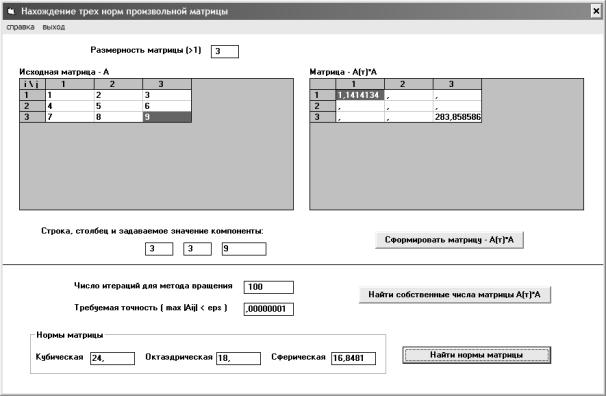Click the выход menu item
The image size is (606, 396).
click(x=54, y=27)
